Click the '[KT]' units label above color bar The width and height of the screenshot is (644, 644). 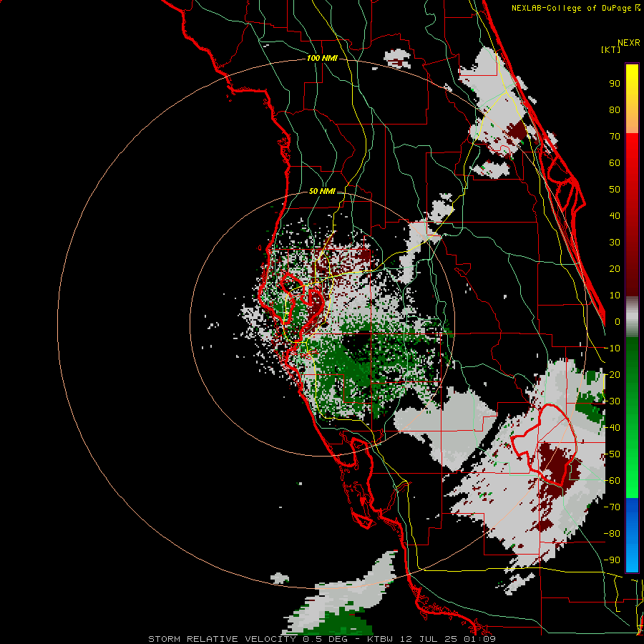click(611, 49)
